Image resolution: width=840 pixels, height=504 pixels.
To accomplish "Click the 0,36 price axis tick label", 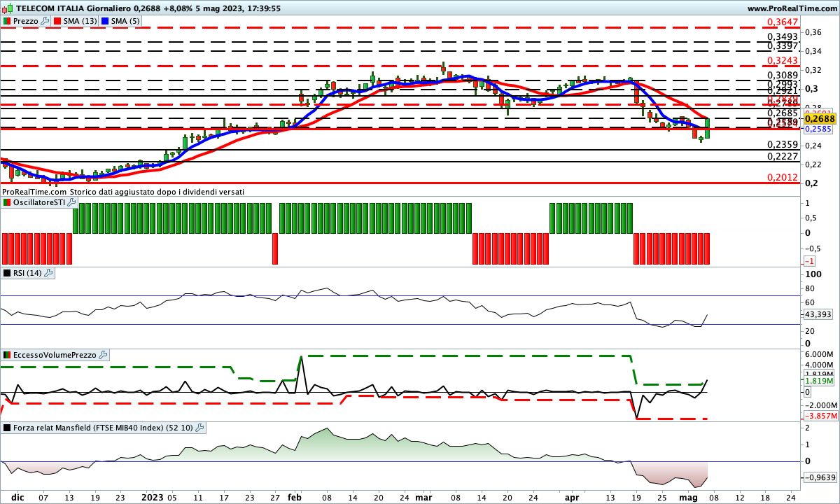I will (x=812, y=32).
